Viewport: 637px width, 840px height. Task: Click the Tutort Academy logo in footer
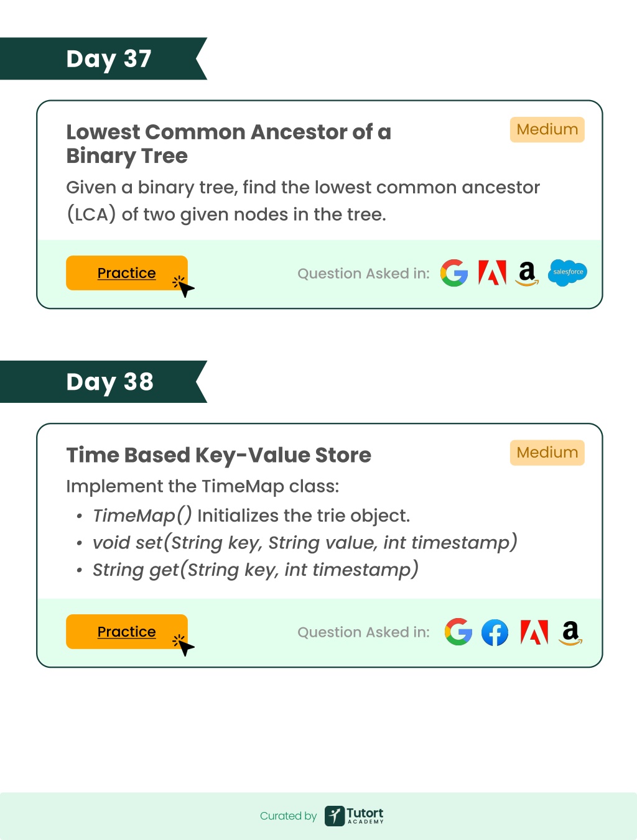point(354,816)
